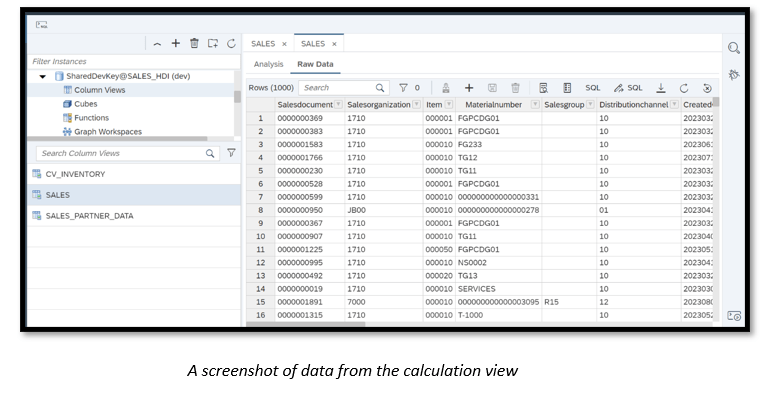
Task: Select Materialnumber cell T-1000
Action: 499,315
